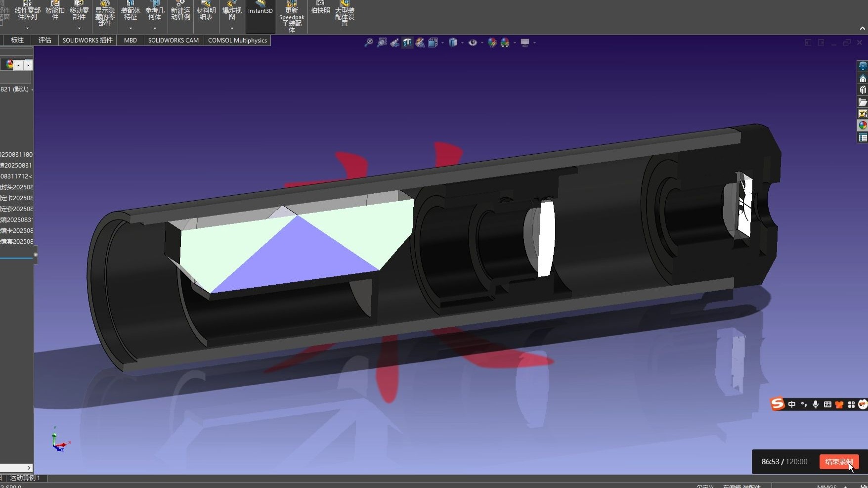Image resolution: width=868 pixels, height=488 pixels.
Task: Select the Zoom to Area icon
Action: pos(381,43)
